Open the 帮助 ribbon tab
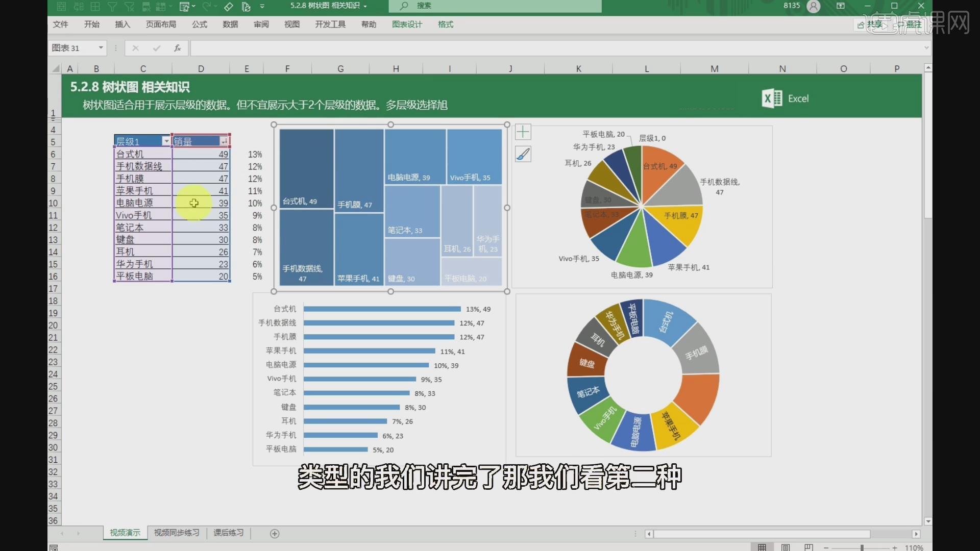The height and width of the screenshot is (551, 980). coord(369,24)
